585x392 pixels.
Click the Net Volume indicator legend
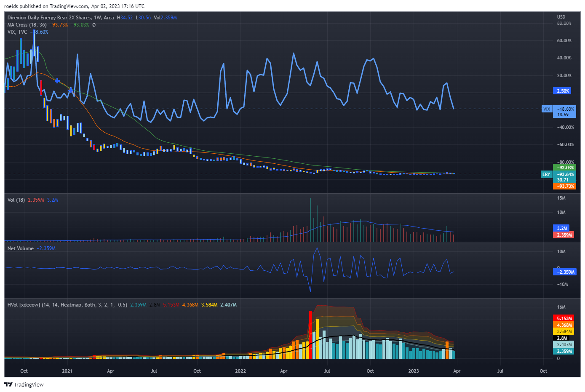[21, 248]
